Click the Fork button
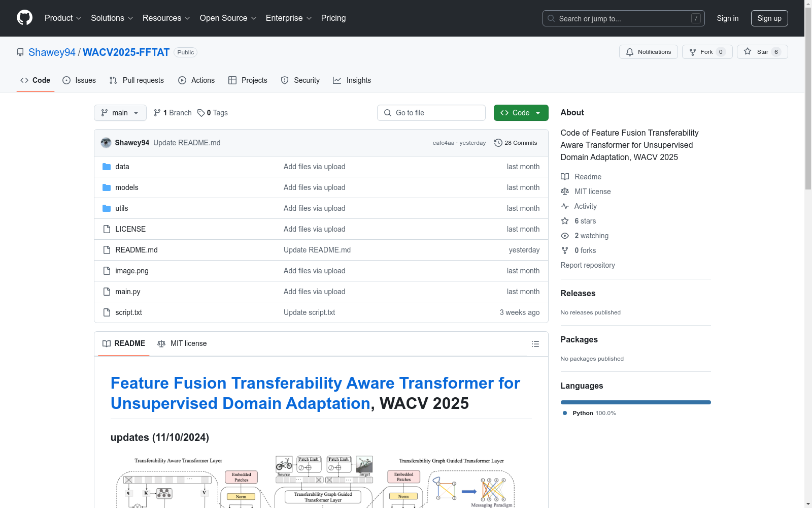 point(707,52)
